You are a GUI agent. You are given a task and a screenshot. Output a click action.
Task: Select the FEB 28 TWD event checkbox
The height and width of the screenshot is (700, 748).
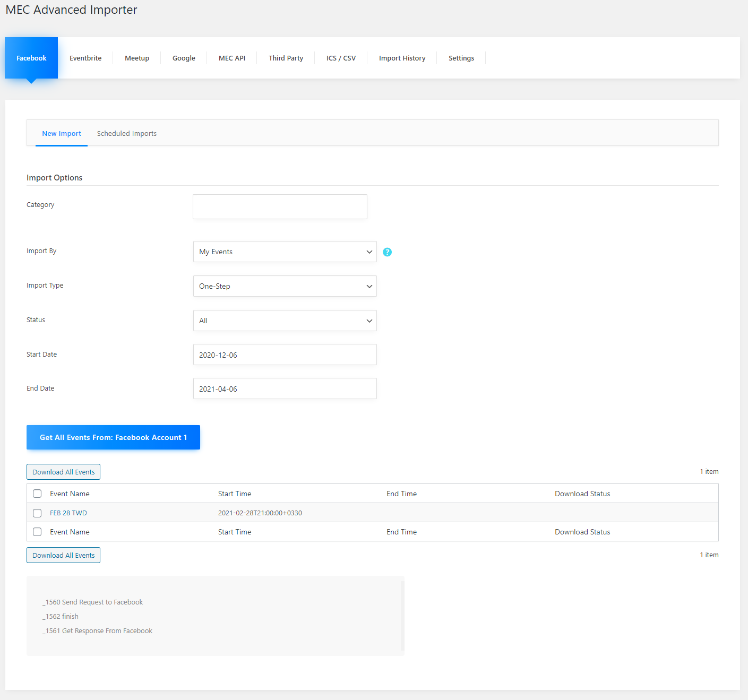tap(37, 513)
